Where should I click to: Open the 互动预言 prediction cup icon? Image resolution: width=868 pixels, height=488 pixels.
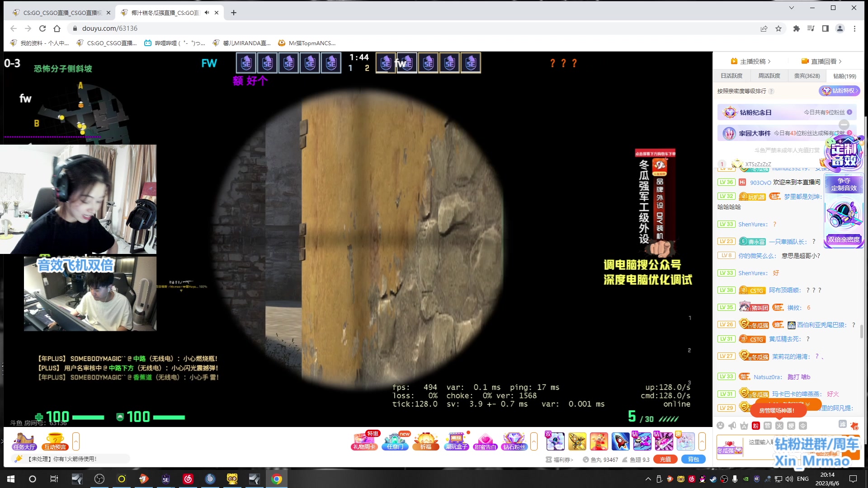55,441
